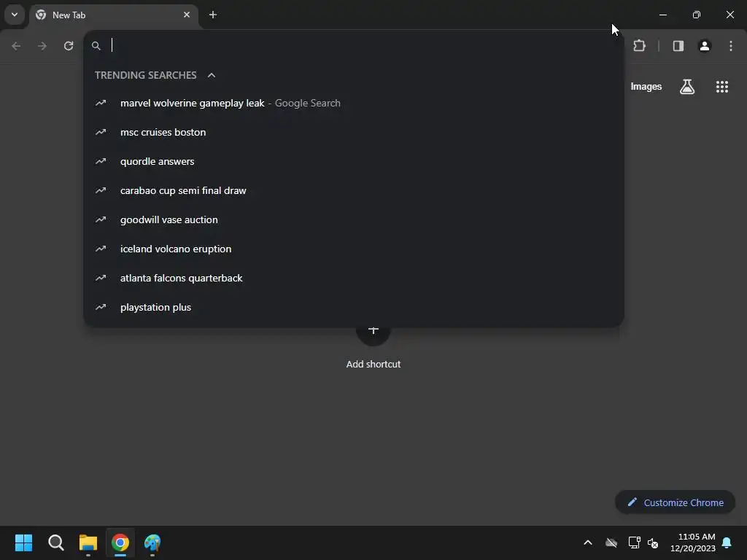Open the Extensions puzzle icon
This screenshot has height=560, width=747.
(x=639, y=46)
